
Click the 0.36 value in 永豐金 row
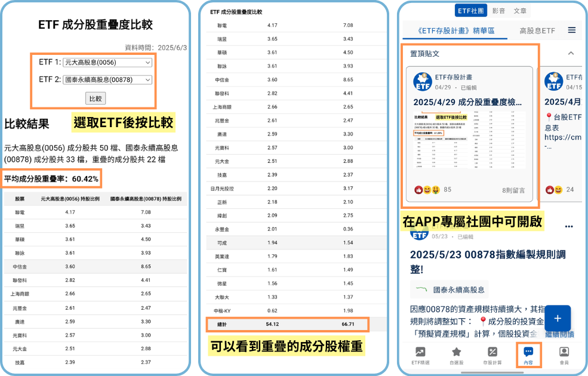pos(348,229)
